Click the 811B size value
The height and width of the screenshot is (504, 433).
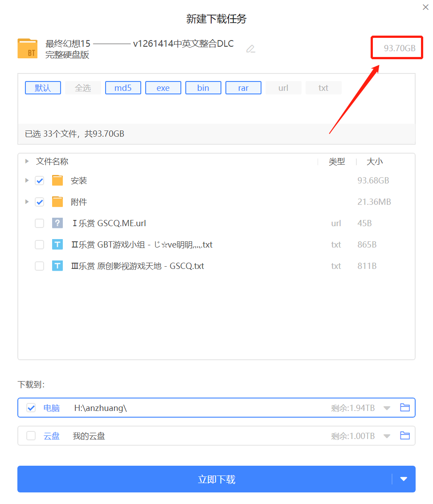point(367,266)
